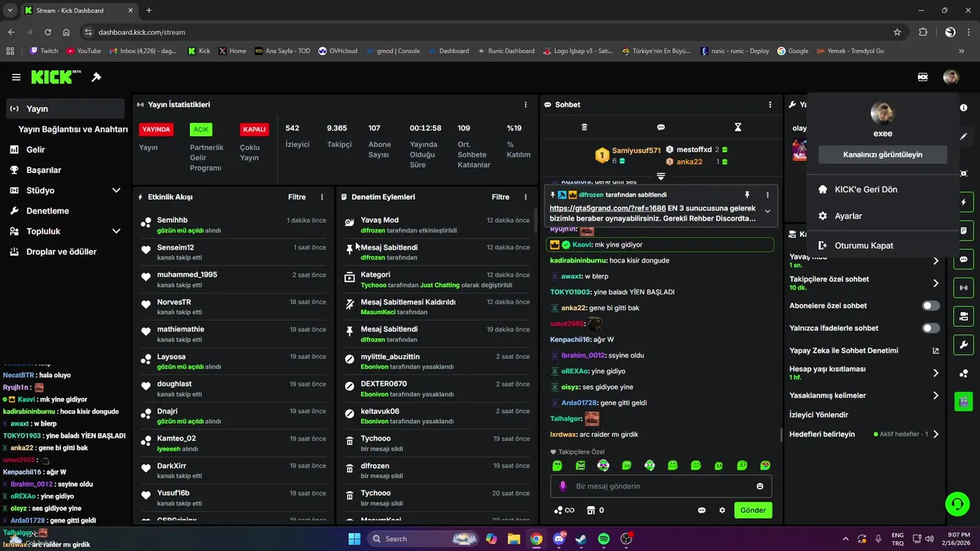Toggle Abonelere özel sohbet switch
This screenshot has height=551, width=980.
tap(931, 305)
